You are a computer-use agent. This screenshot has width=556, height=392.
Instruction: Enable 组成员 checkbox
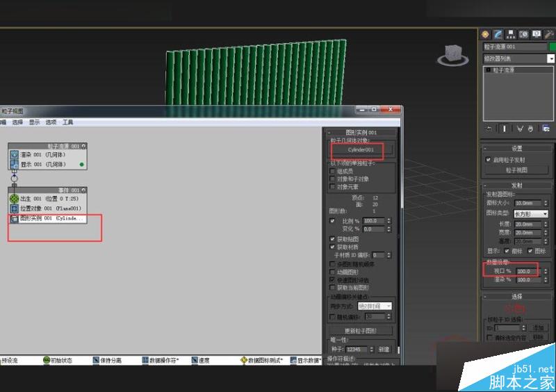[332, 171]
